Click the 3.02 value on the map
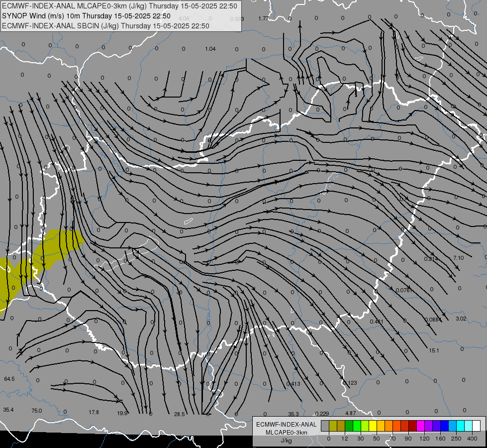487x448 pixels. (461, 319)
